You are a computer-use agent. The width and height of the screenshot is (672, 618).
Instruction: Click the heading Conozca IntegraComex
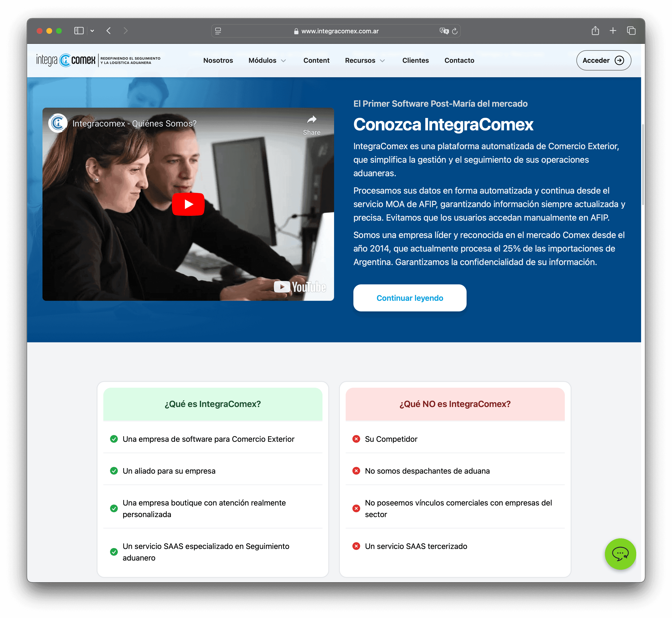[x=443, y=125]
